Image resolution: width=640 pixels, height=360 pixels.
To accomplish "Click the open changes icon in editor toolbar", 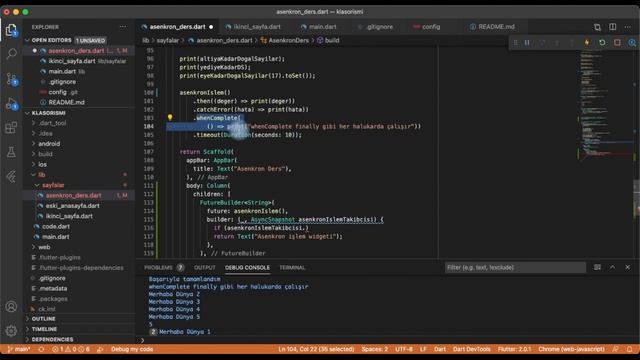I will point(597,27).
